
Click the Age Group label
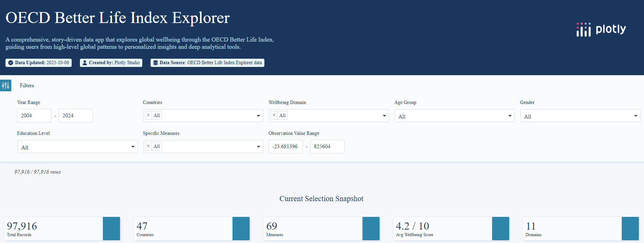pos(405,102)
